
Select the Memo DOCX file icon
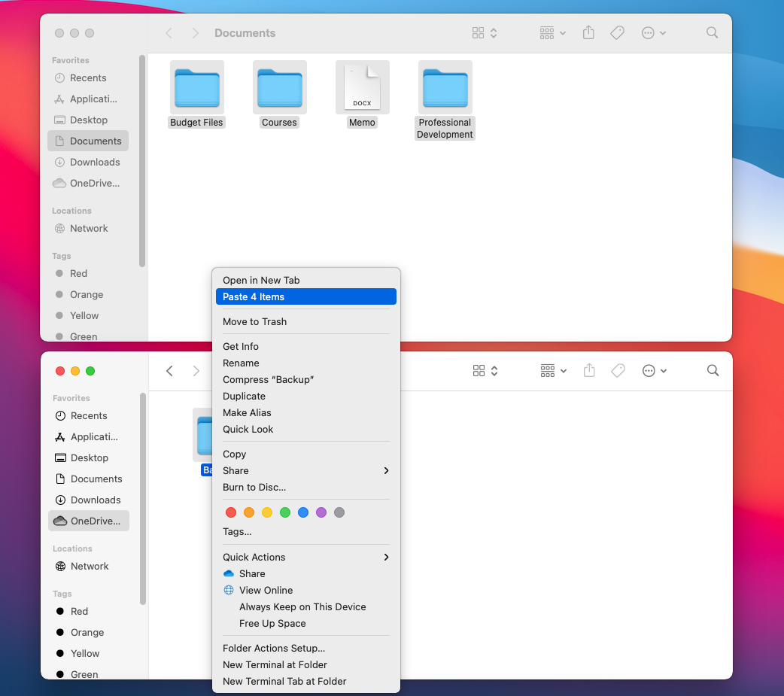point(362,88)
